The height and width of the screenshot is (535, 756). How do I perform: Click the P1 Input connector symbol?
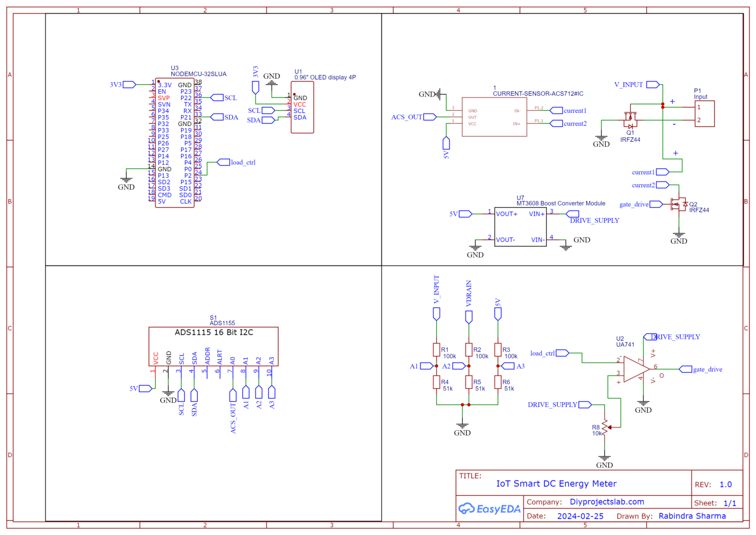[x=704, y=113]
